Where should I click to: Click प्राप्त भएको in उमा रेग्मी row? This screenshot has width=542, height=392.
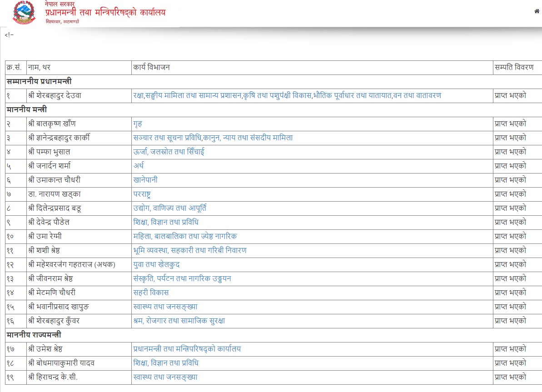[510, 236]
